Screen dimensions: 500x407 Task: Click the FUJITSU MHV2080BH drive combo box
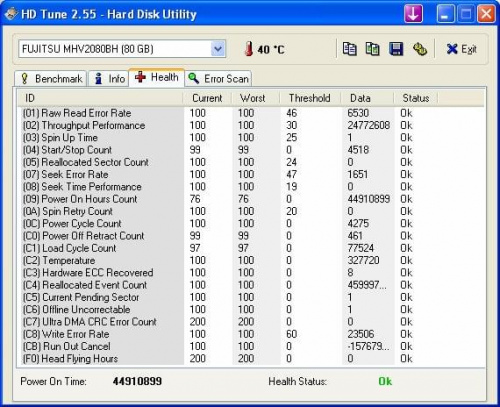[x=122, y=49]
